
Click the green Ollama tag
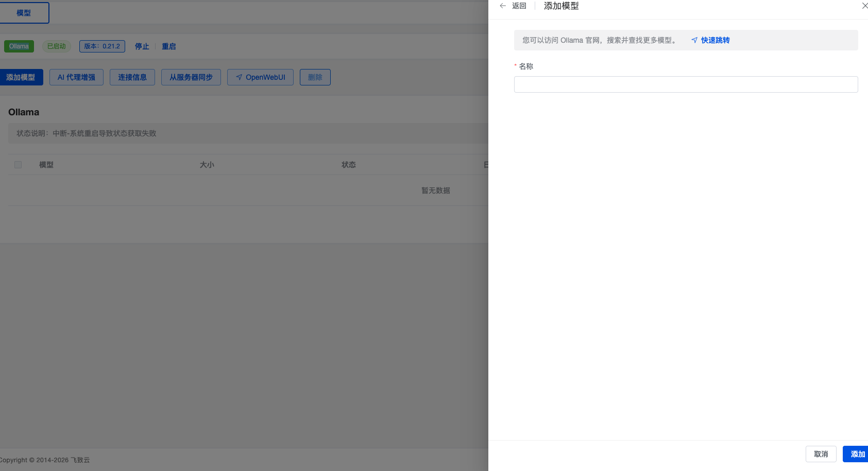(x=19, y=46)
